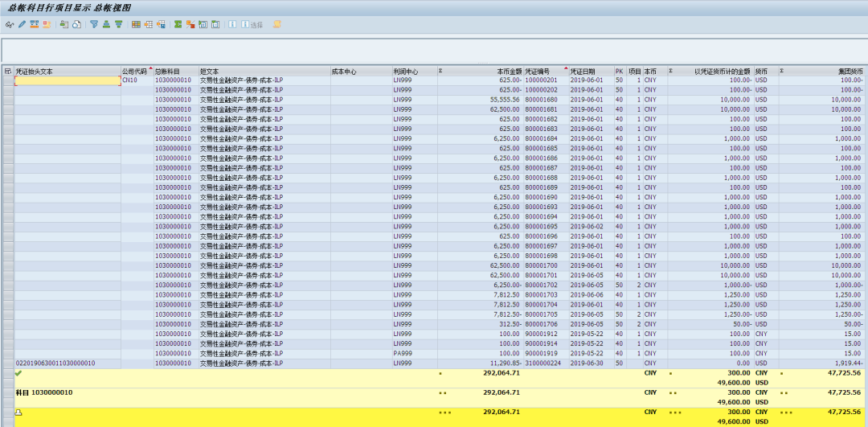Image resolution: width=868 pixels, height=427 pixels.
Task: Click amount cell 55,555.56
Action: point(480,100)
